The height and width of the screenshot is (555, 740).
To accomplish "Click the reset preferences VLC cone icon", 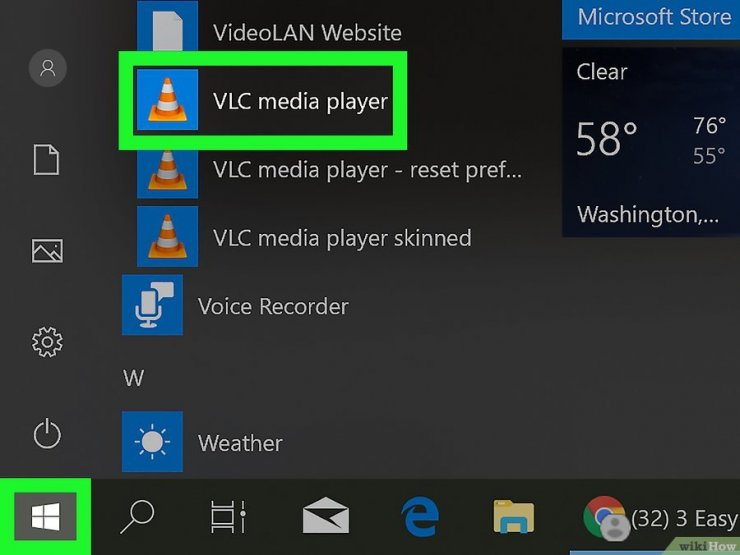I will tap(168, 172).
